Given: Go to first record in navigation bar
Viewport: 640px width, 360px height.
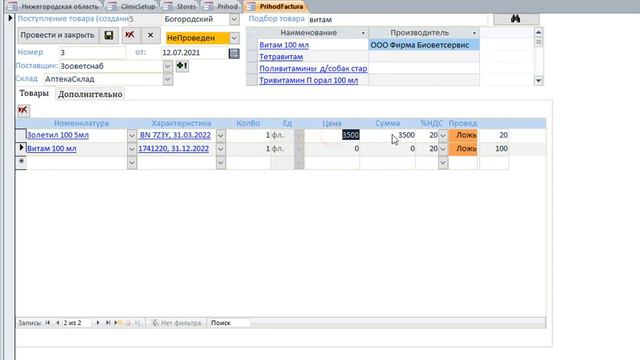Looking at the screenshot, I should (x=47, y=323).
